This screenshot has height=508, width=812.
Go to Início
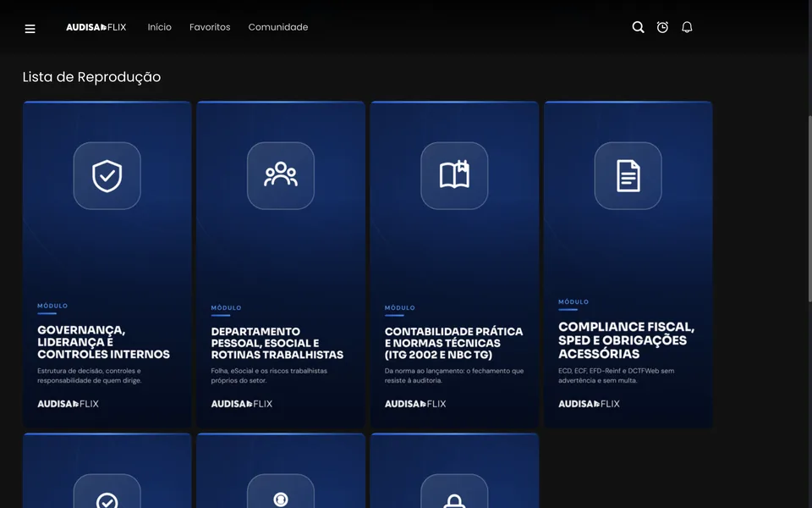coord(160,27)
